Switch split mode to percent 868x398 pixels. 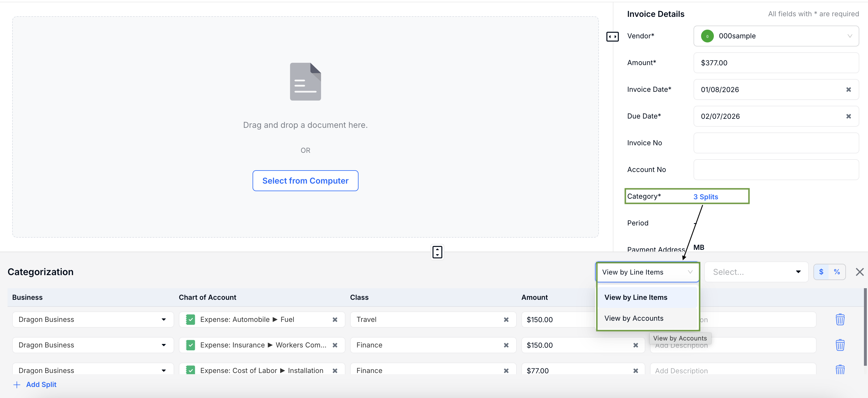pyautogui.click(x=837, y=272)
